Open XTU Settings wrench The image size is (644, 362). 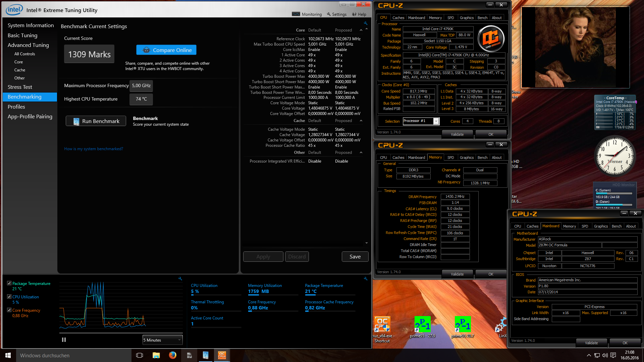[x=329, y=14]
